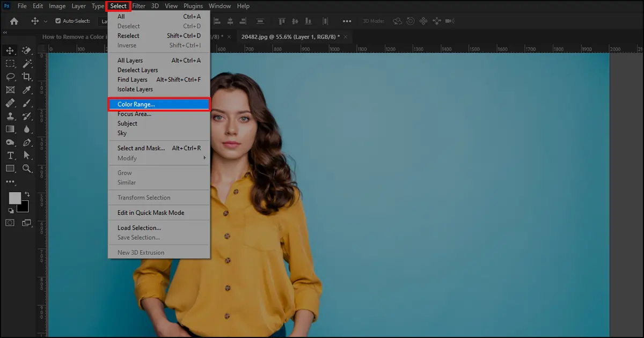Click the 3D slide icon
Viewport: 644px width, 338px height.
436,21
